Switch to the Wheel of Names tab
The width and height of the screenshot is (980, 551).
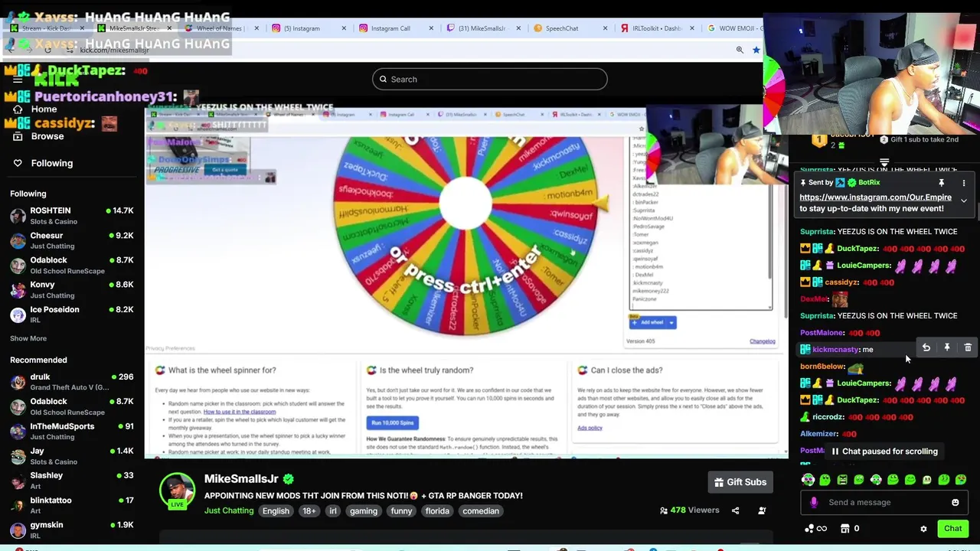(x=219, y=28)
